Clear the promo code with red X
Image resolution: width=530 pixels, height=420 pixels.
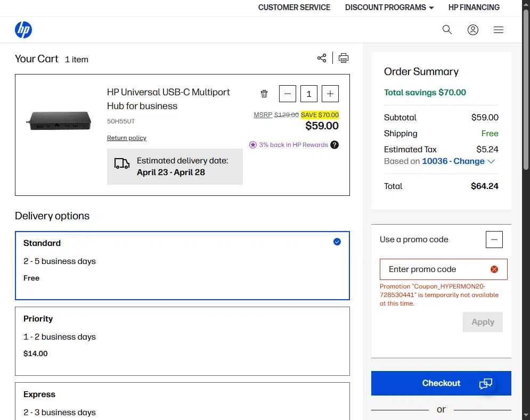coord(494,269)
